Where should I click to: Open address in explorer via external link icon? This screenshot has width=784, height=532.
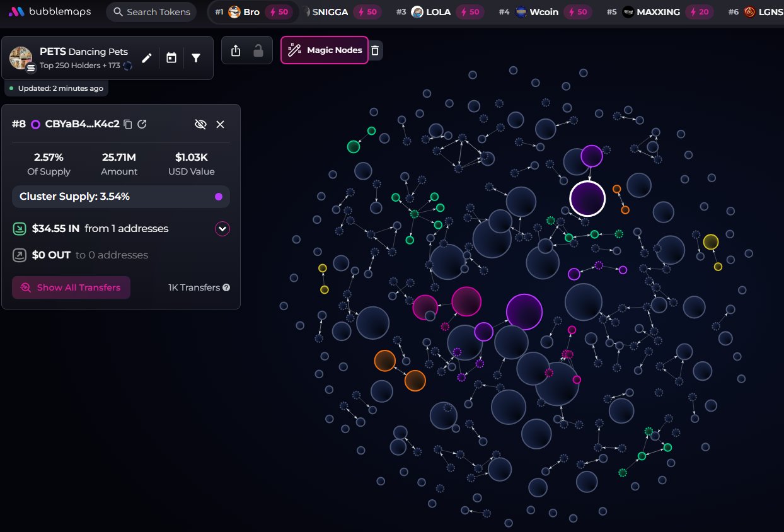[x=142, y=124]
